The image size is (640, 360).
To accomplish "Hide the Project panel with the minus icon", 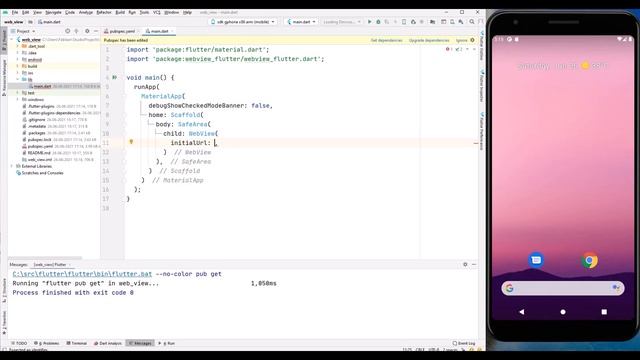I will click(x=96, y=31).
